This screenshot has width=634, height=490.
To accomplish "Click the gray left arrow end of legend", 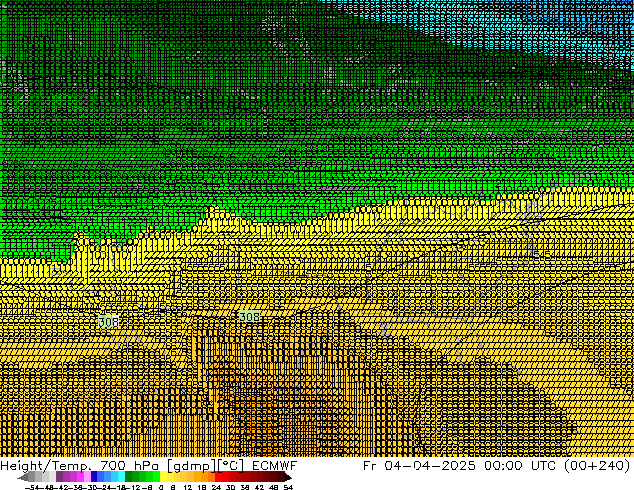I will click(x=23, y=477).
